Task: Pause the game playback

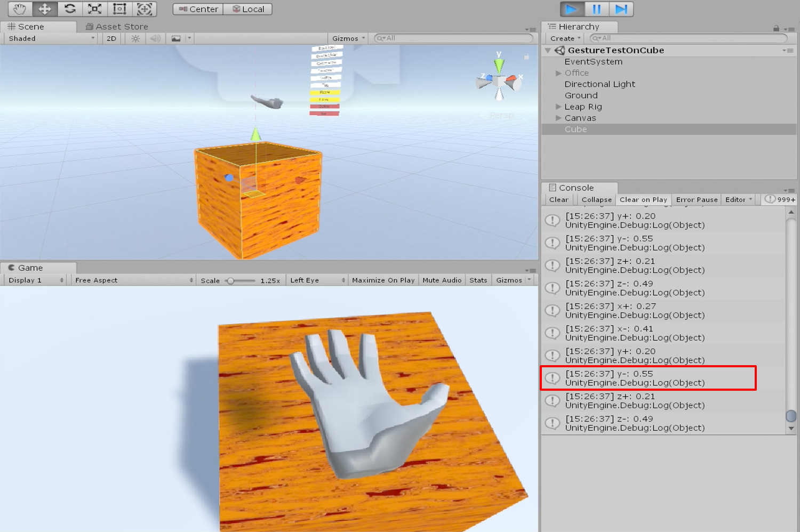Action: click(596, 9)
